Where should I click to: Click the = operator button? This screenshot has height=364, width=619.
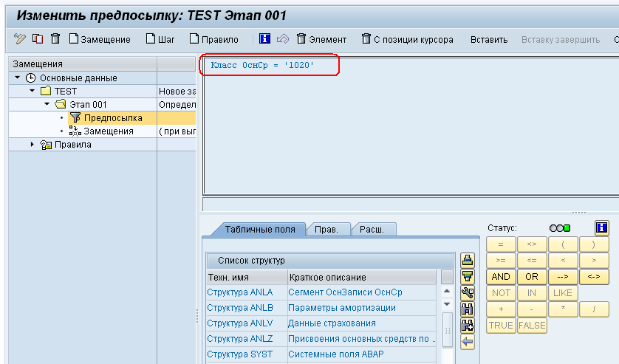click(501, 244)
